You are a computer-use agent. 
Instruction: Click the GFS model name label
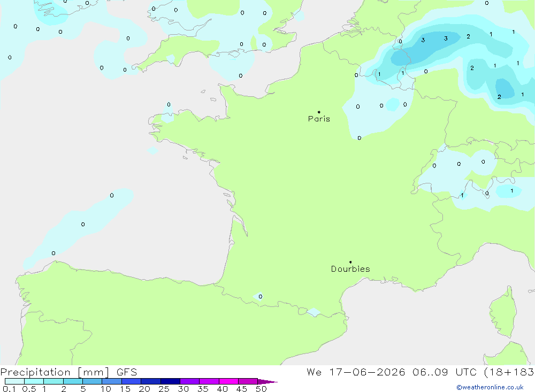(x=127, y=372)
